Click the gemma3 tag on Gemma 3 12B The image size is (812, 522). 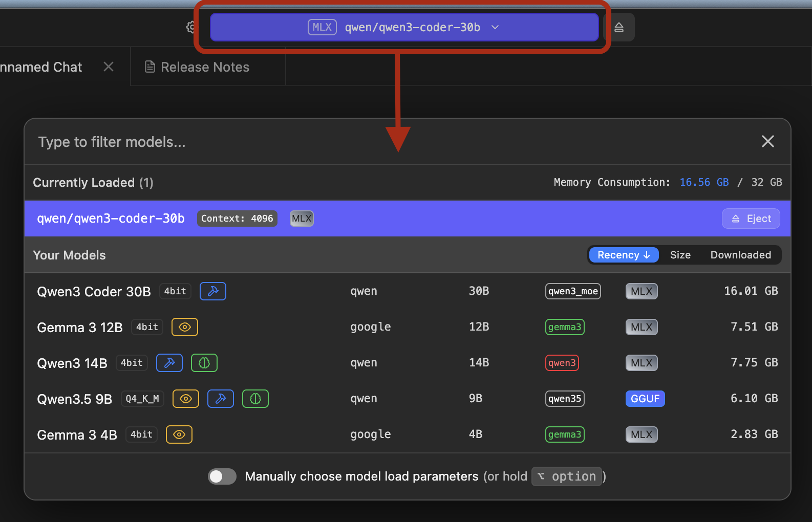click(x=565, y=327)
